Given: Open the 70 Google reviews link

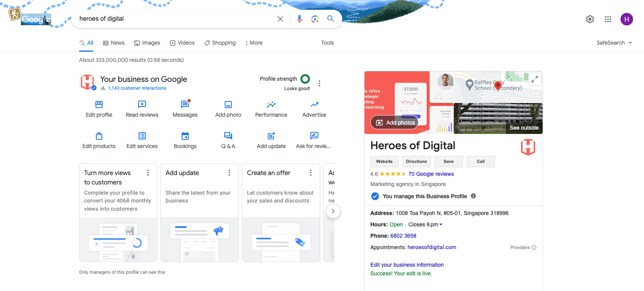Looking at the screenshot, I should [x=431, y=174].
